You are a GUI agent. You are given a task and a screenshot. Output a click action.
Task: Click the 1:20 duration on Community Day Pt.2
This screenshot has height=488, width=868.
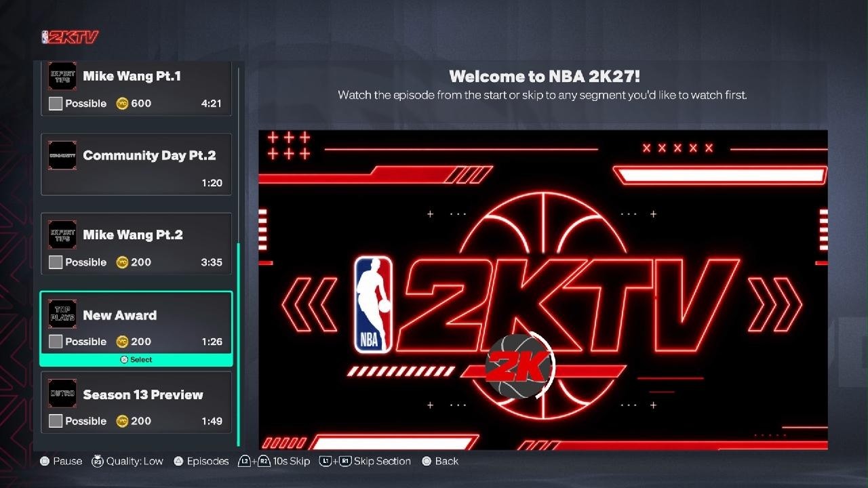point(212,183)
